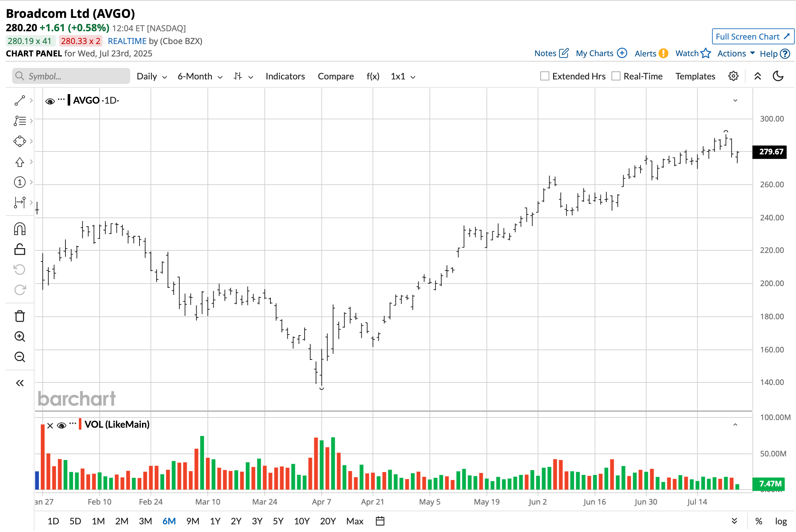Toggle the lock drawings padlock
This screenshot has height=532, width=796.
click(20, 249)
